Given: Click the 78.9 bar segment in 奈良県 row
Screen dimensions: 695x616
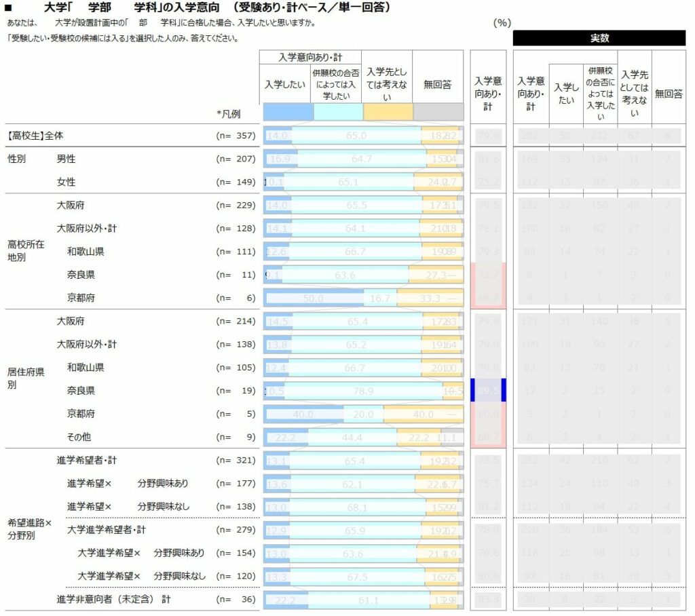Looking at the screenshot, I should click(x=363, y=391).
